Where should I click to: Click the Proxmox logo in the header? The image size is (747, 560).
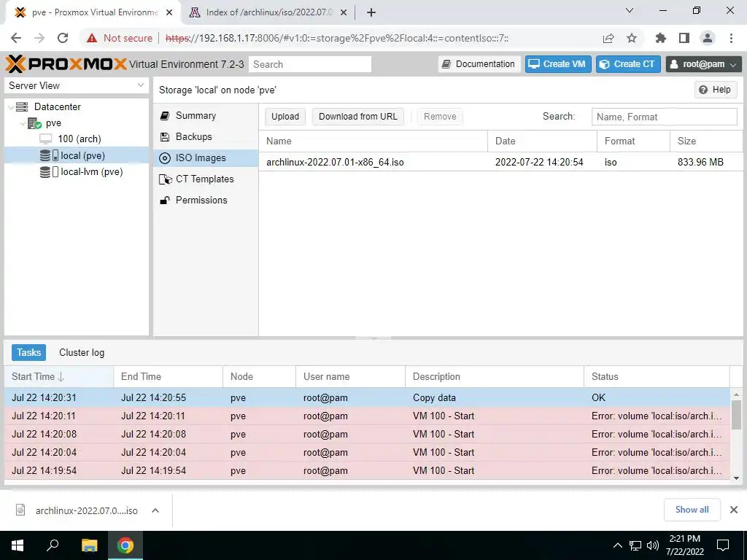(x=66, y=64)
